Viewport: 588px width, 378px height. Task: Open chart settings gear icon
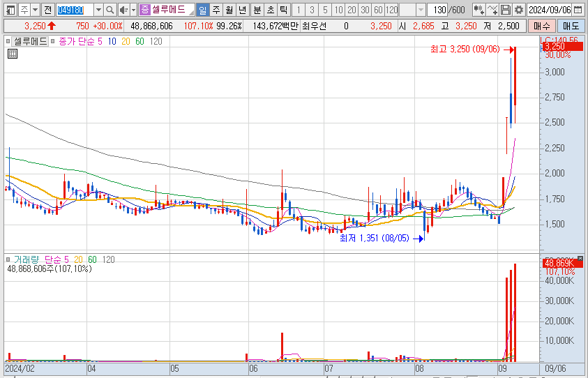point(519,10)
